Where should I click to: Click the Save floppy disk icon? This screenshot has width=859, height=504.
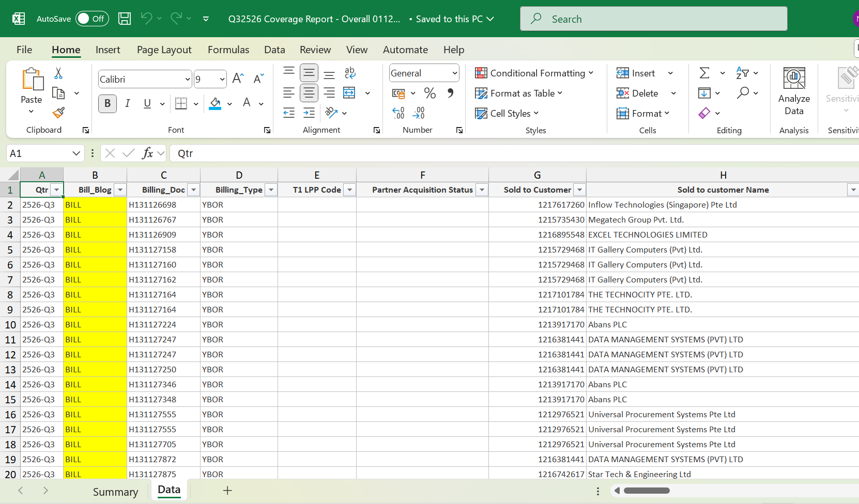(125, 19)
